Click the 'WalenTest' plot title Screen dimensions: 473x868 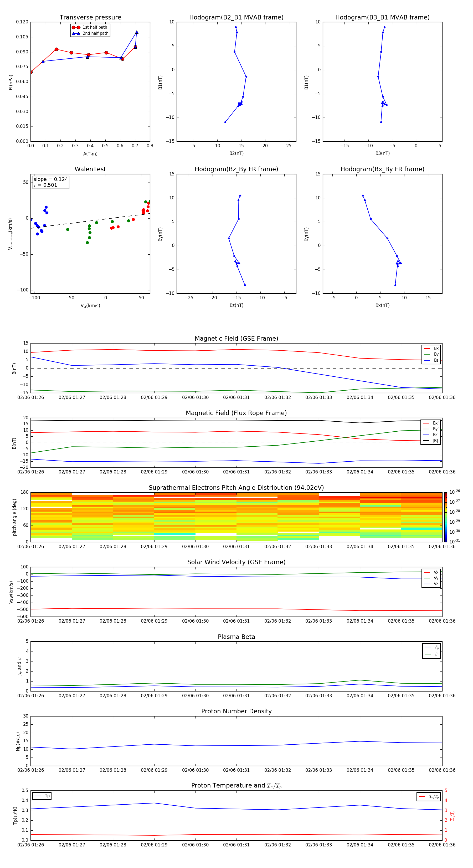tap(90, 169)
